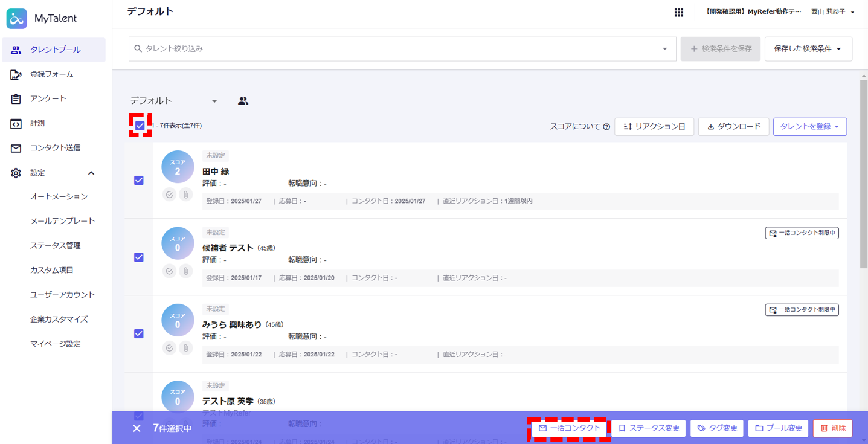The width and height of the screenshot is (868, 444).
Task: Go to メールテンプレート settings page
Action: pyautogui.click(x=62, y=221)
